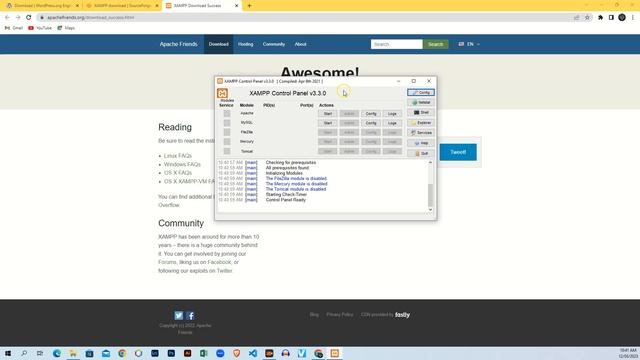Image resolution: width=640 pixels, height=360 pixels.
Task: Click the Tweet! button
Action: 458,152
